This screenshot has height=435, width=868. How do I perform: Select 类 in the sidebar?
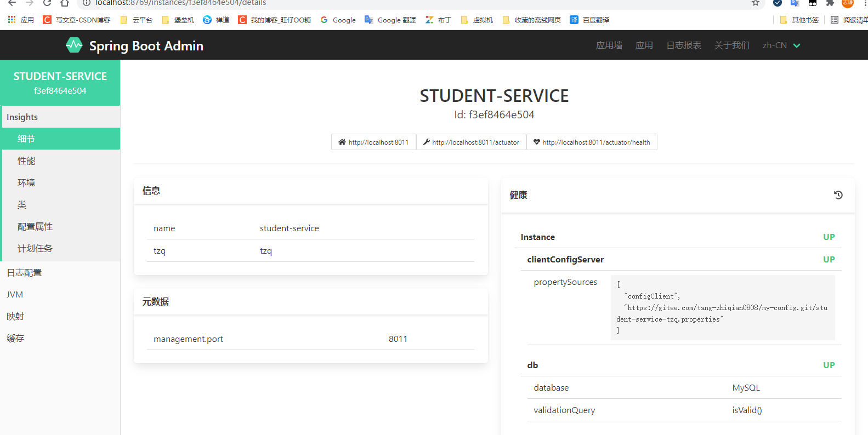pyautogui.click(x=60, y=204)
